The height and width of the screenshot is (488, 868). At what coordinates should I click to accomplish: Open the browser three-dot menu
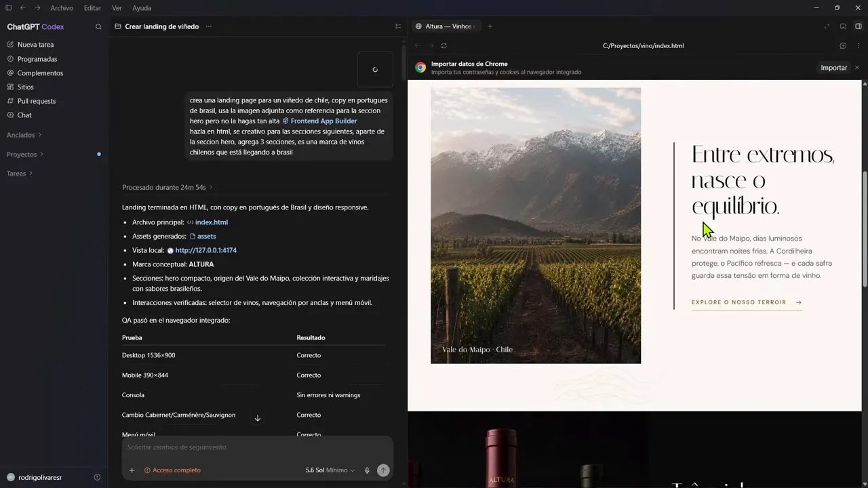[x=857, y=45]
